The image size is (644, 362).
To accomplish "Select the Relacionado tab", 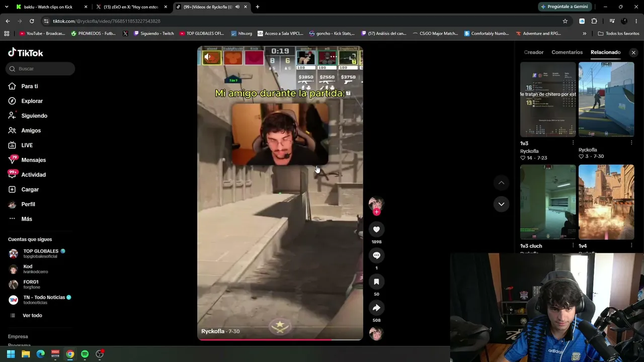I will click(606, 52).
